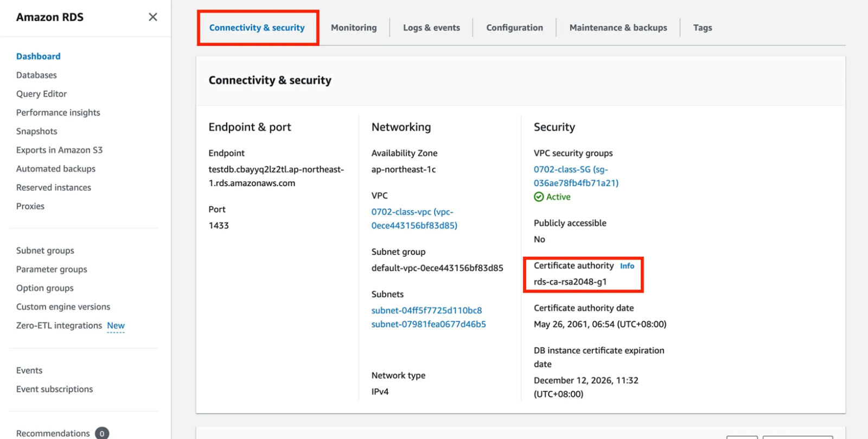This screenshot has width=868, height=439.
Task: Open the Monitoring tab
Action: (354, 28)
